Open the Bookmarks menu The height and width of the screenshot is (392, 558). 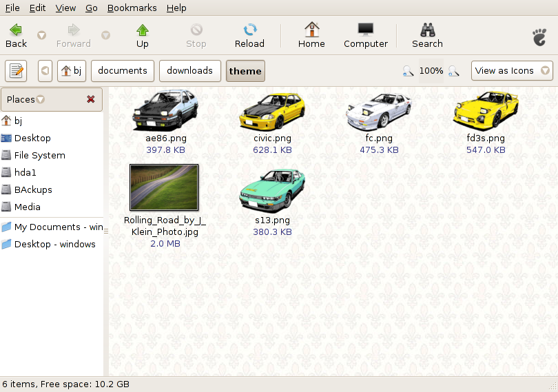pyautogui.click(x=132, y=8)
